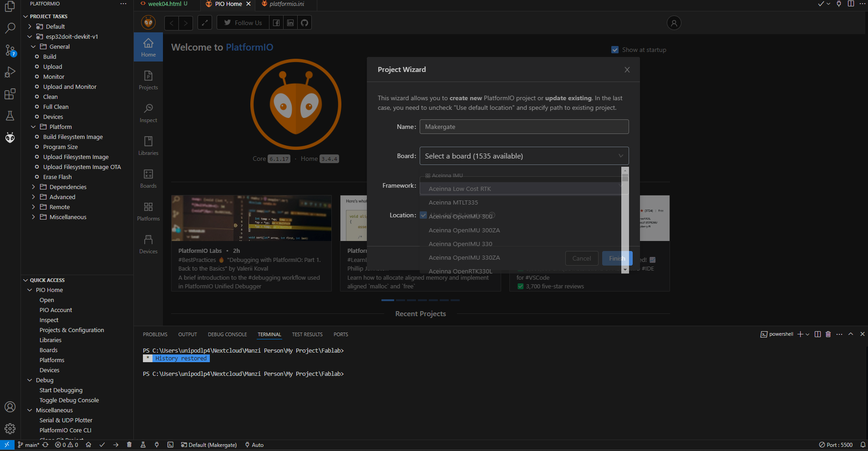Viewport: 868px width, 451px height.
Task: Open the Search view in the activity bar
Action: click(10, 28)
